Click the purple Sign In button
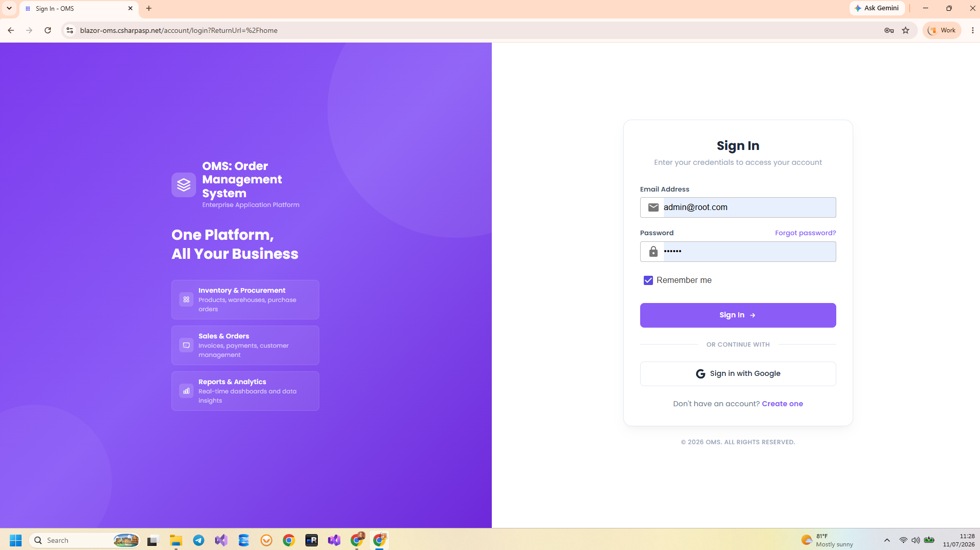The height and width of the screenshot is (550, 980). (738, 315)
